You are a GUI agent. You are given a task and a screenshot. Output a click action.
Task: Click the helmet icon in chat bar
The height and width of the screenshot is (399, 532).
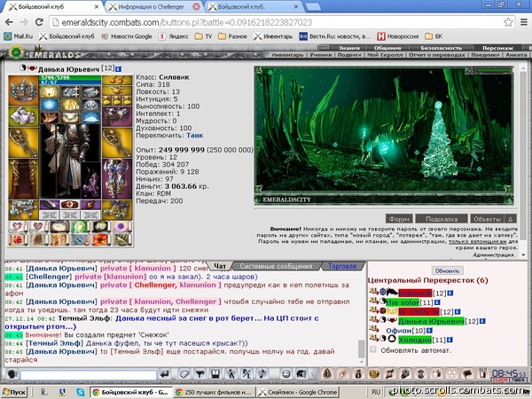click(301, 374)
